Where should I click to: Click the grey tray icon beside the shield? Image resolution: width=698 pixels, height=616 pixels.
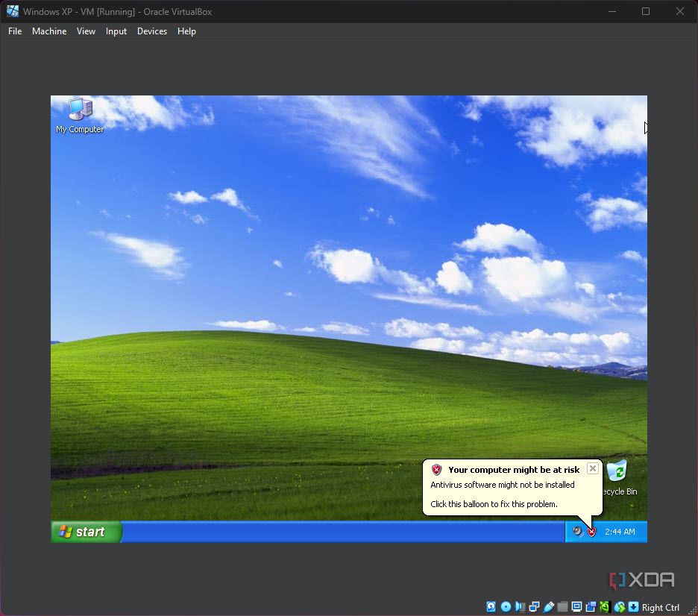578,531
